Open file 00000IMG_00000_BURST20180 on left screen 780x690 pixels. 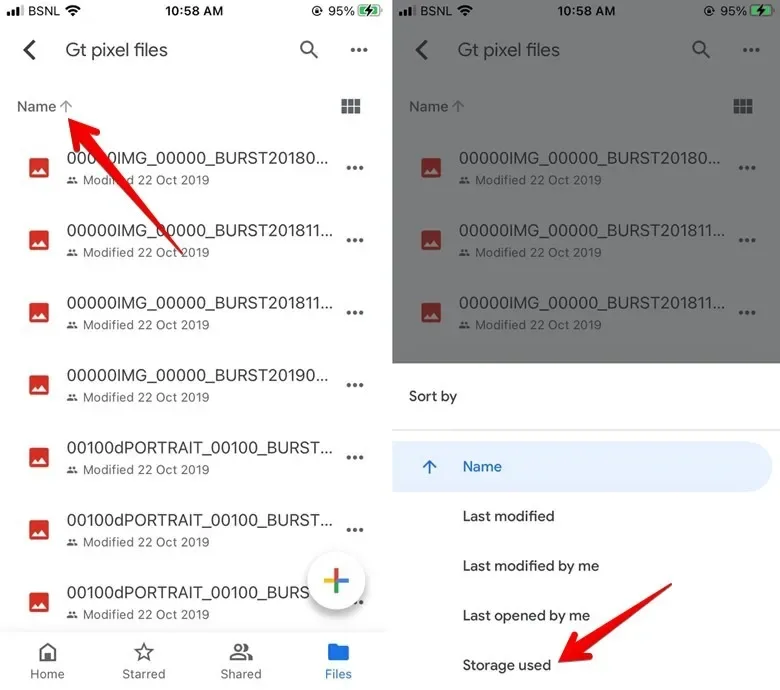197,158
